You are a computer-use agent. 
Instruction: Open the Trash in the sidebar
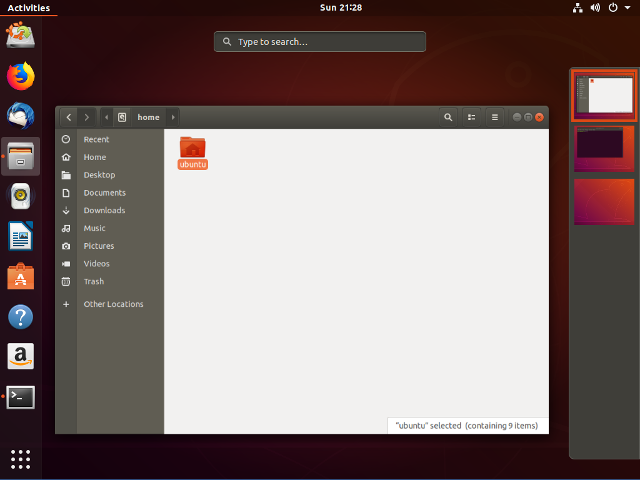(94, 282)
